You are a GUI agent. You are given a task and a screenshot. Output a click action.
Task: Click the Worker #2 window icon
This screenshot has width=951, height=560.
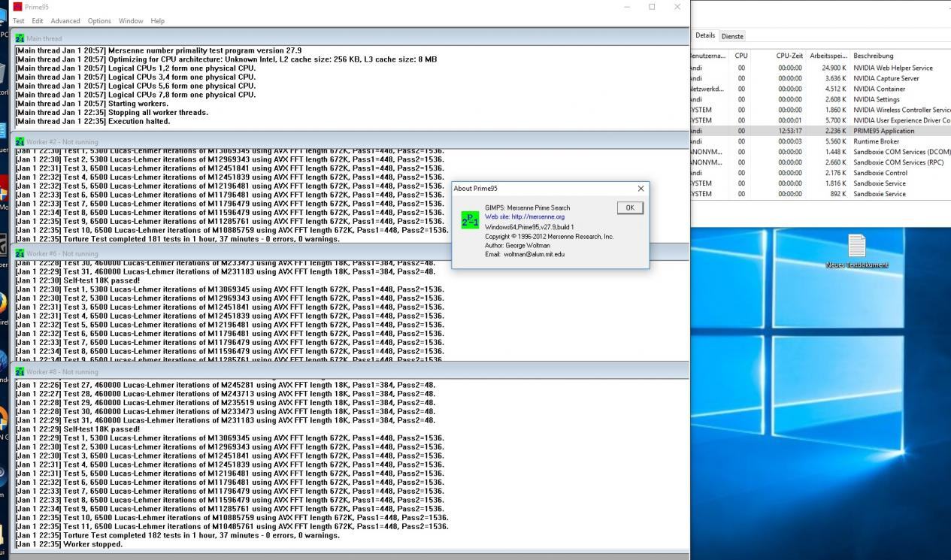pos(20,141)
